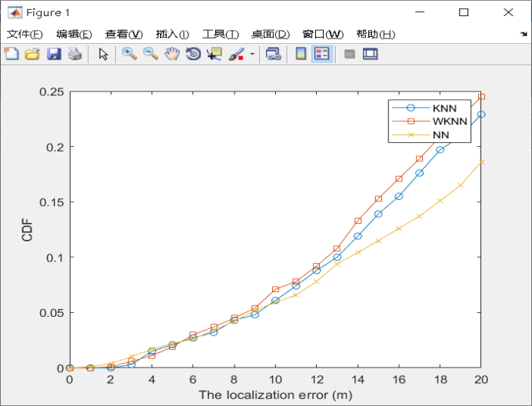Select the Data Cursor tool
Screen dimensions: 532x406
tap(214, 54)
